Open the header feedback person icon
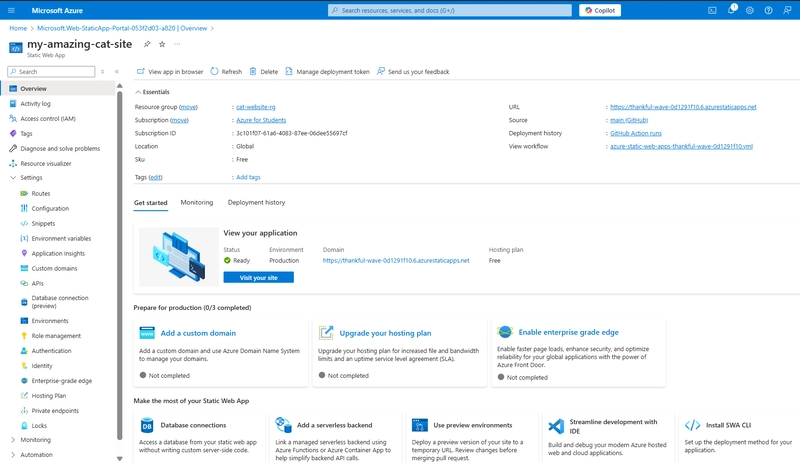 click(787, 10)
